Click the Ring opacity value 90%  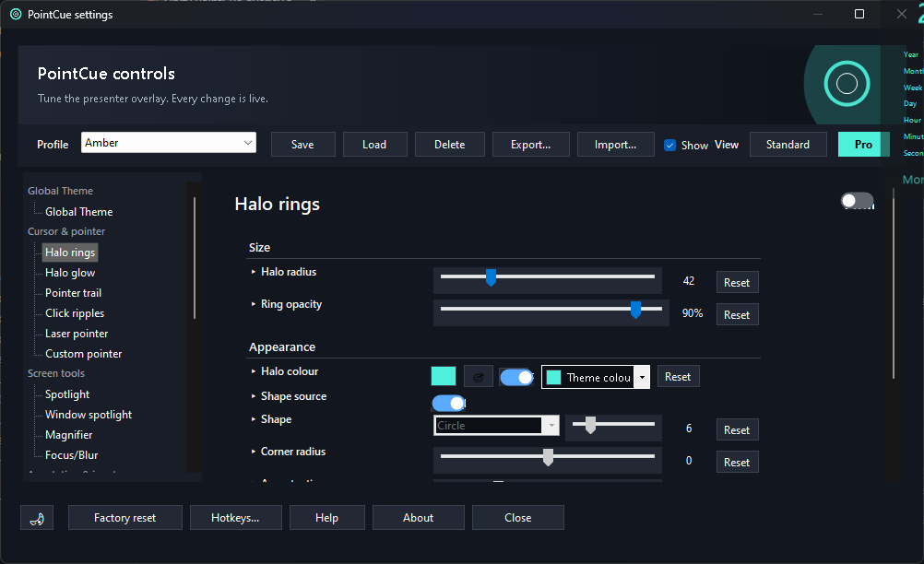point(693,313)
